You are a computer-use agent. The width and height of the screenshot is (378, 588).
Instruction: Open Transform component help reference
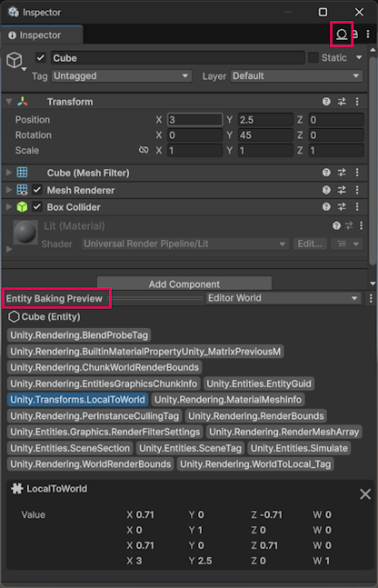(326, 102)
